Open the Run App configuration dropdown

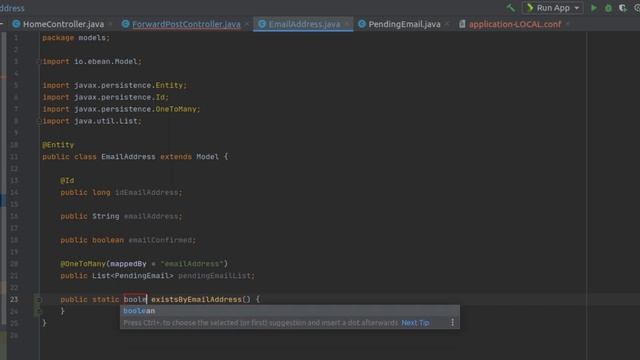tap(553, 8)
